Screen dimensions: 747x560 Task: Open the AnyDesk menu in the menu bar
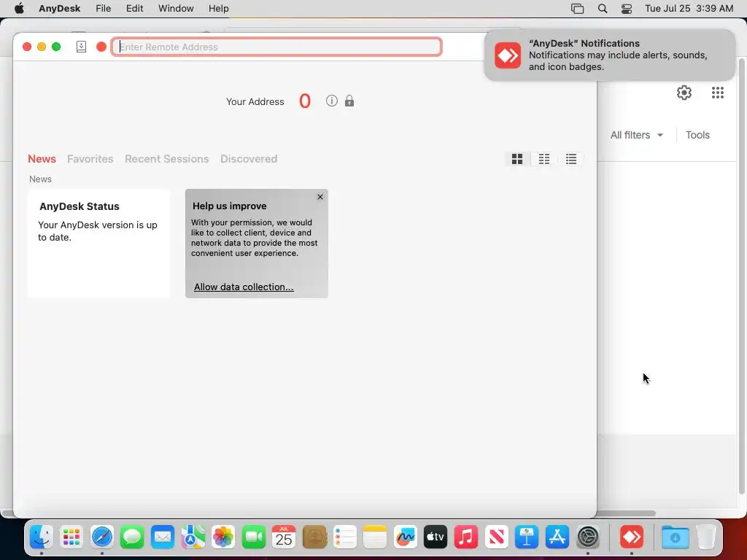tap(60, 9)
